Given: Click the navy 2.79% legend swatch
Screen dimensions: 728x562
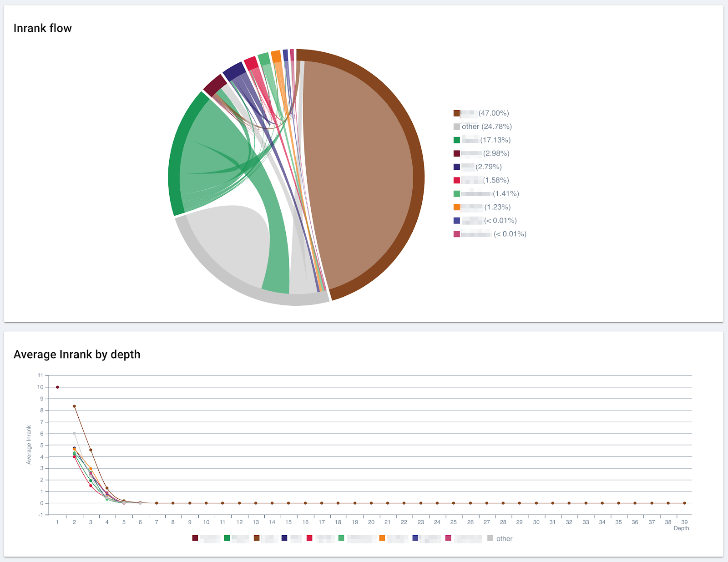Looking at the screenshot, I should click(x=456, y=167).
